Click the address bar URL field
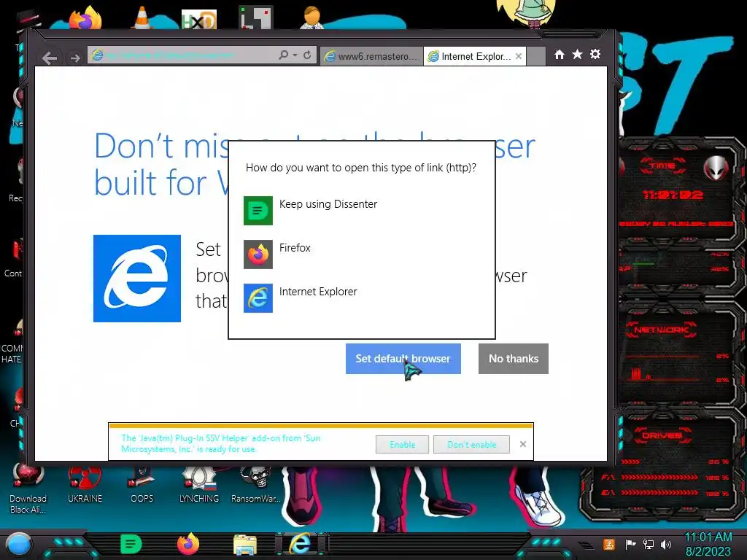747x560 pixels. (x=181, y=55)
